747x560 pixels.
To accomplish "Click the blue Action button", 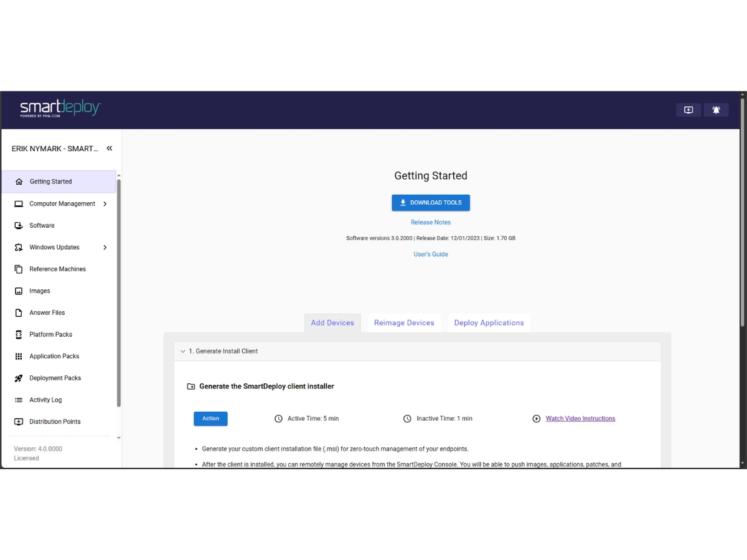I will [x=210, y=419].
